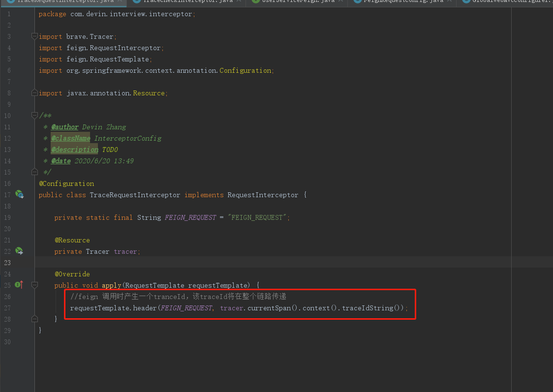This screenshot has height=392, width=553.
Task: Click the RequestInterceptor interface name on line 17
Action: pyautogui.click(x=263, y=195)
